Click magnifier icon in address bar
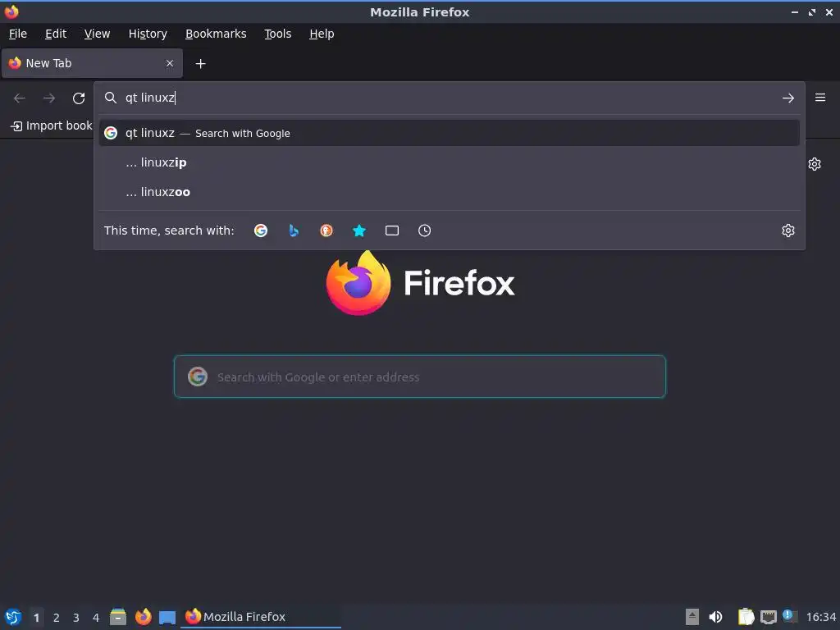The width and height of the screenshot is (840, 630). (x=111, y=98)
